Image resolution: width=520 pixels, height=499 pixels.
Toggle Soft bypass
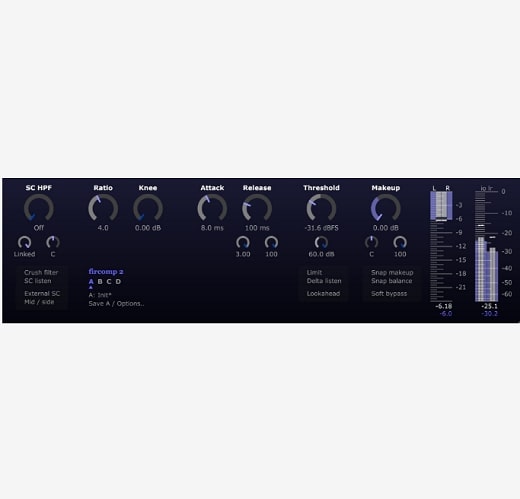[389, 294]
